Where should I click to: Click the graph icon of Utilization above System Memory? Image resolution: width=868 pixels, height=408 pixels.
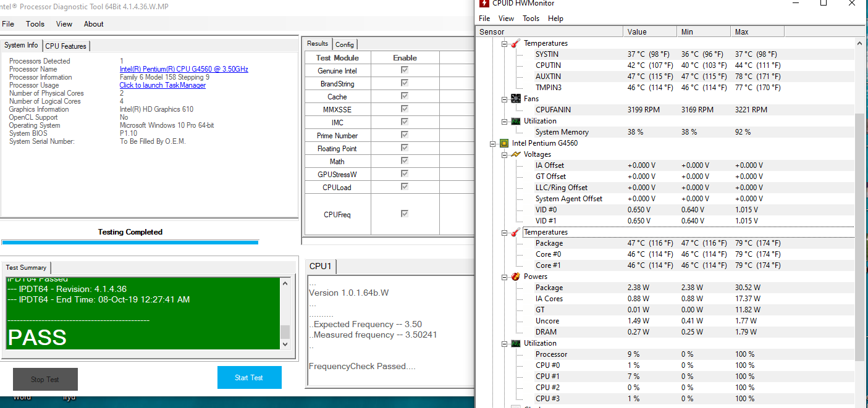pos(515,121)
